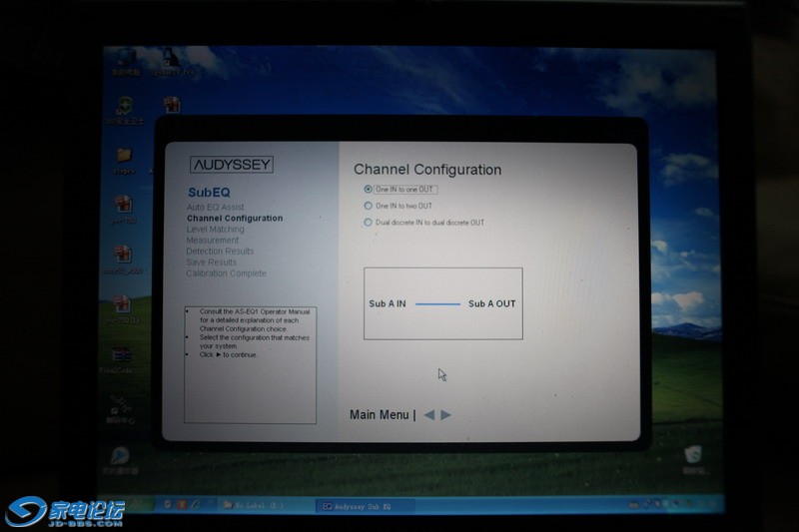Click the Channel Configuration page title

coord(427,170)
